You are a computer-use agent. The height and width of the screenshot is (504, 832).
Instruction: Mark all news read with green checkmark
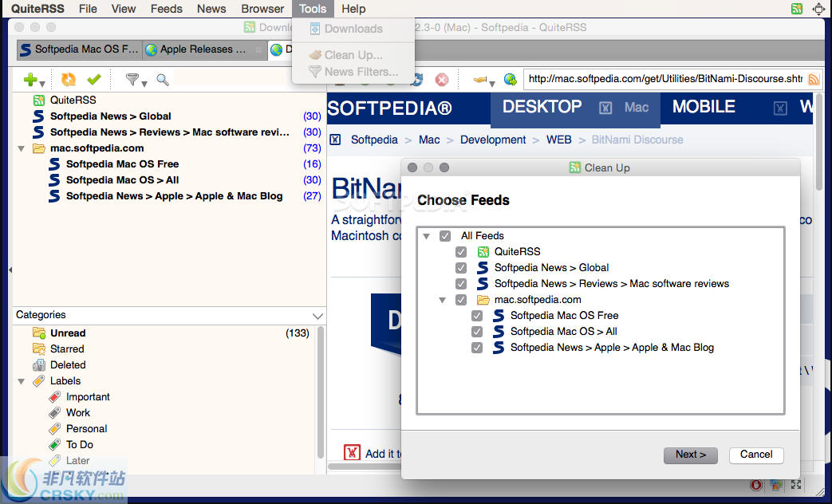click(94, 80)
